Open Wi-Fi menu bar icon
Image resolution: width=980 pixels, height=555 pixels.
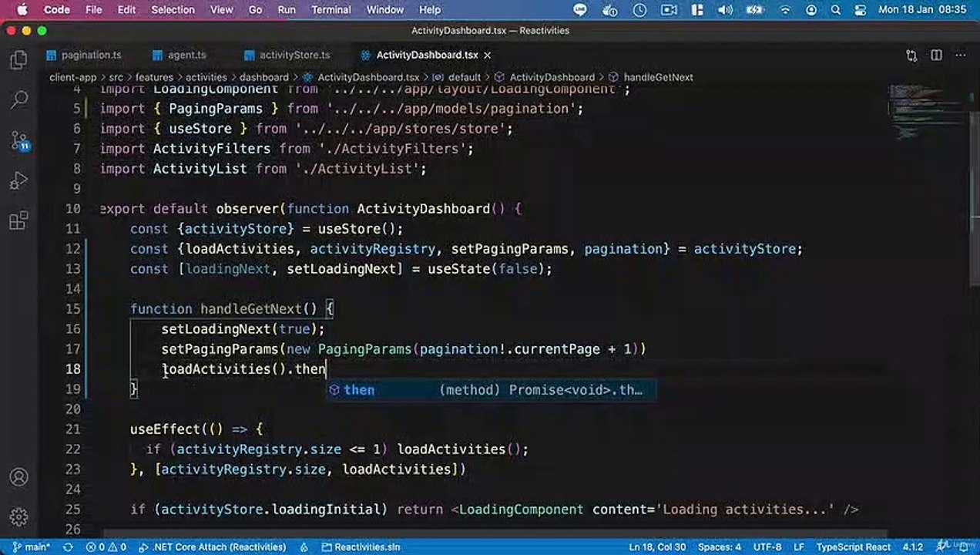(x=785, y=10)
